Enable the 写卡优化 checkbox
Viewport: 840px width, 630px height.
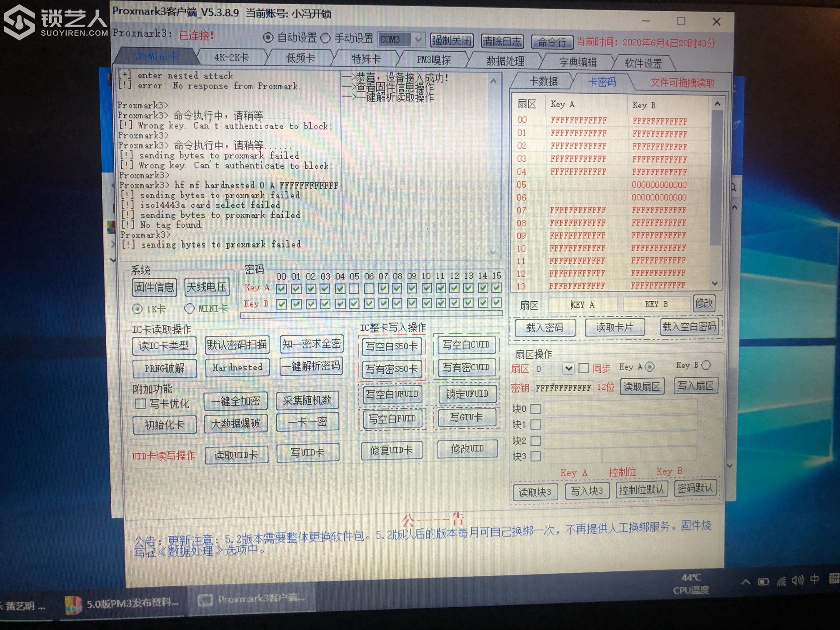coord(140,404)
